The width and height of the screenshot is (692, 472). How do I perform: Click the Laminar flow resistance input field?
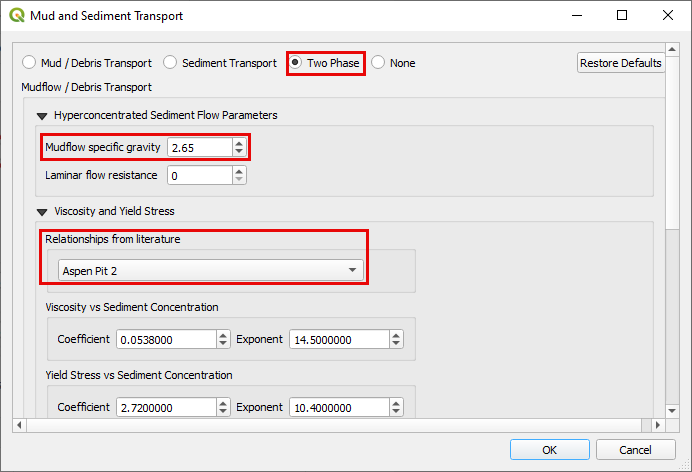coord(200,176)
